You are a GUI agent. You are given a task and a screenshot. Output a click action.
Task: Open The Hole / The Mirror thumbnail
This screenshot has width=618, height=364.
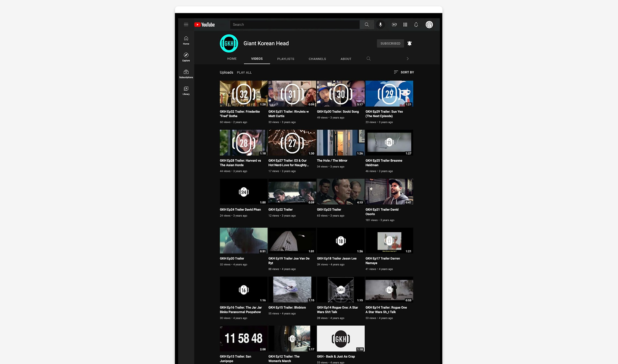click(x=341, y=143)
